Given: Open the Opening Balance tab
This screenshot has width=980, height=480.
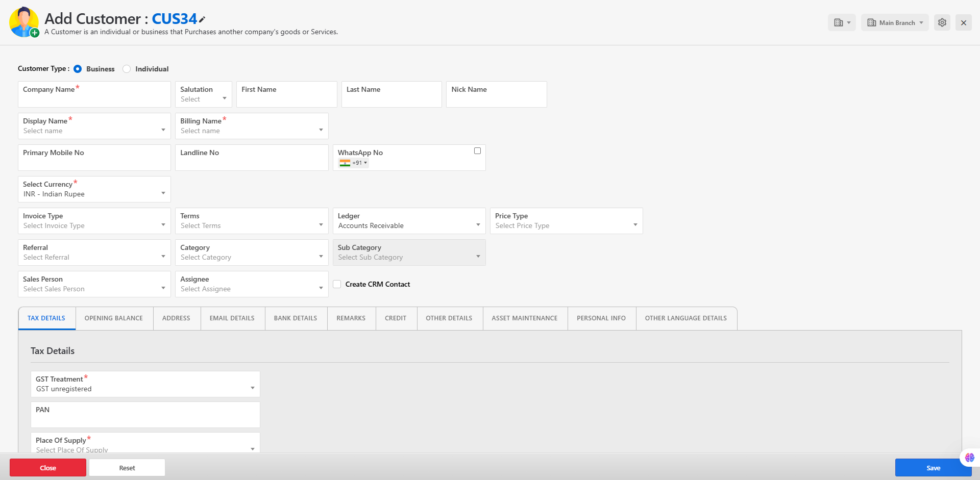Looking at the screenshot, I should (114, 318).
